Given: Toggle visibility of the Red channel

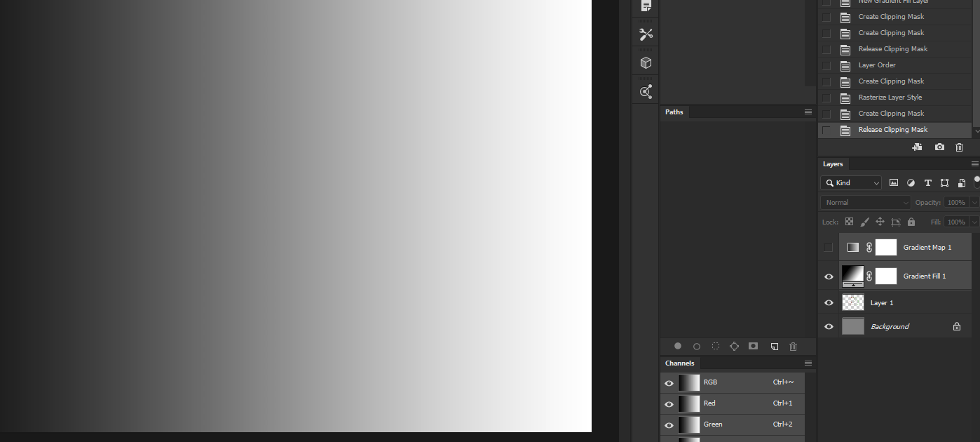Looking at the screenshot, I should coord(669,404).
